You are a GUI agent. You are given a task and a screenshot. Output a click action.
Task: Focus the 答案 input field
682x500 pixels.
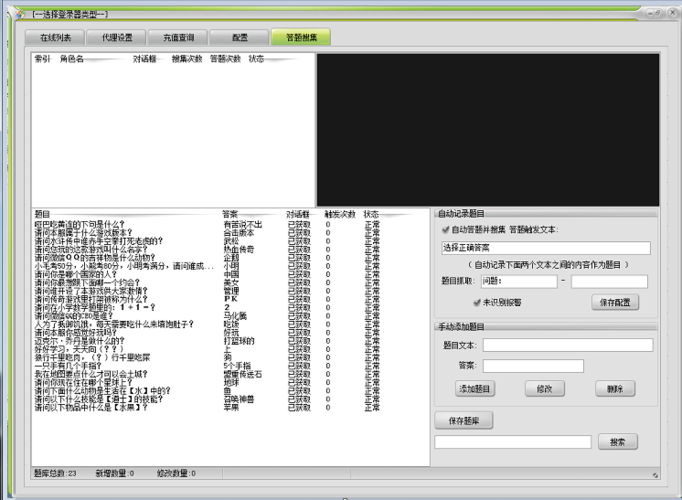click(533, 366)
